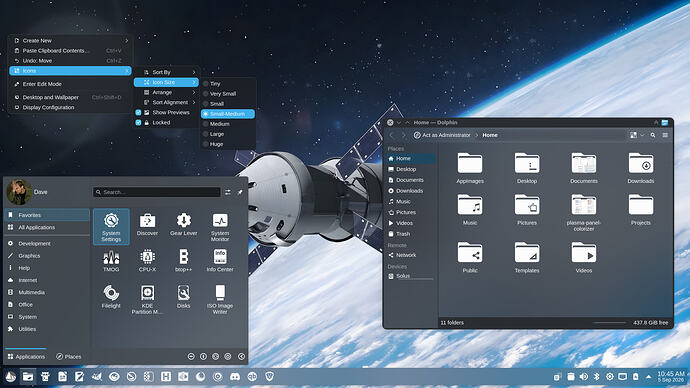This screenshot has width=690, height=388.
Task: Open Downloads in the Dolphin Places panel
Action: click(411, 191)
